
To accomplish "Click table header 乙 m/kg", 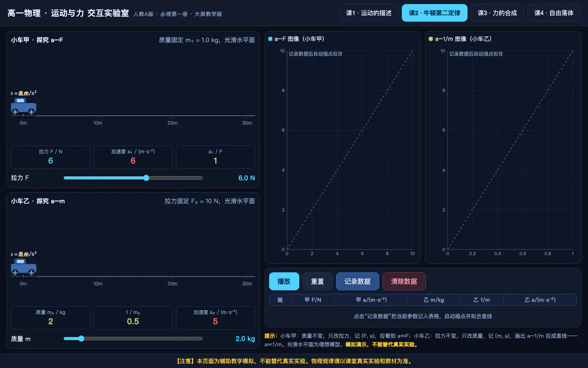I will click(434, 300).
